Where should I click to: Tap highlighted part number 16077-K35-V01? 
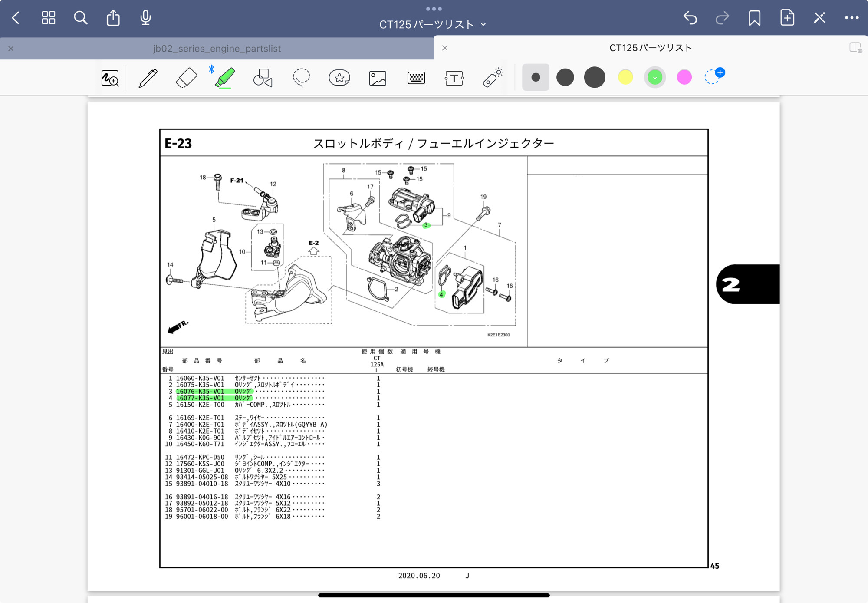[200, 398]
